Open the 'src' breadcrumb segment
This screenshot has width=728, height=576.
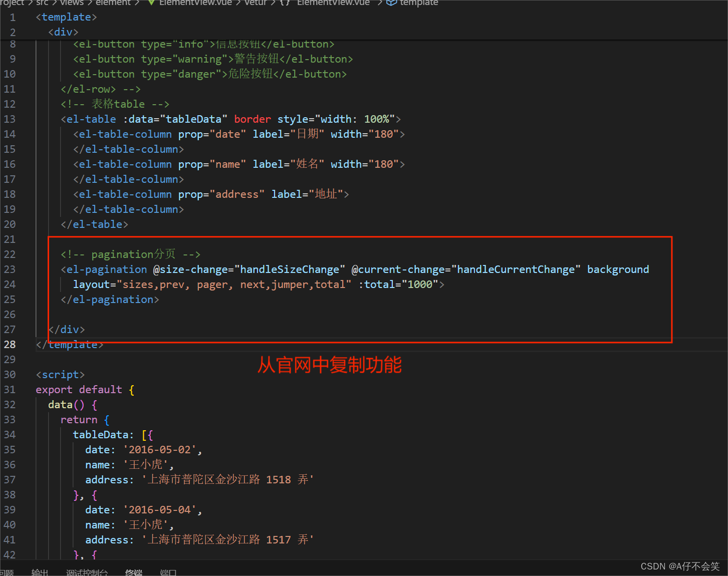pyautogui.click(x=42, y=3)
